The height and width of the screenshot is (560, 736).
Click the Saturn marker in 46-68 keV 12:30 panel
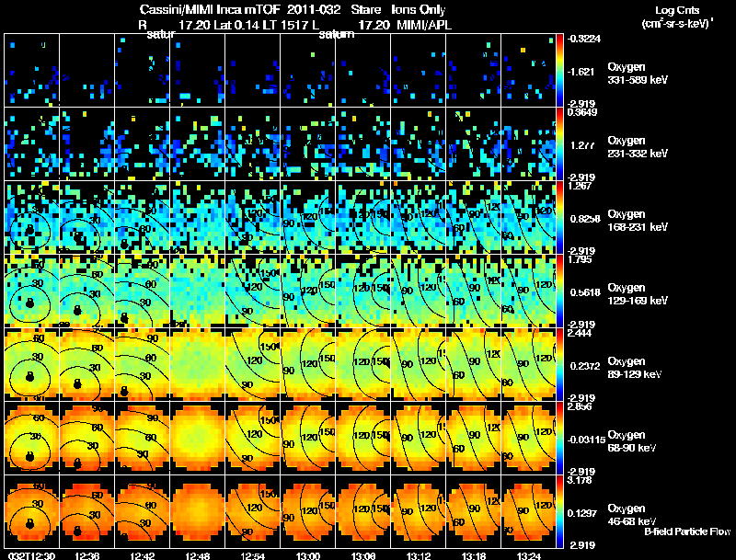pos(30,523)
